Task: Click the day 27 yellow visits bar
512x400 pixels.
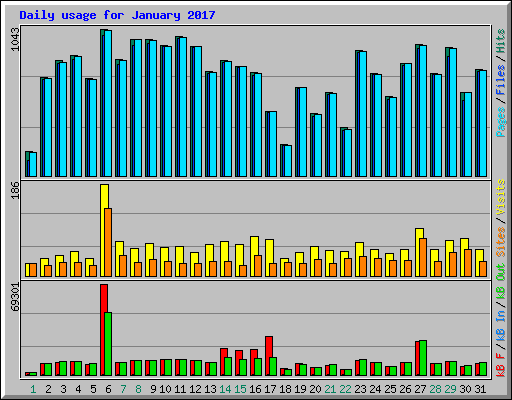Action: (418, 252)
